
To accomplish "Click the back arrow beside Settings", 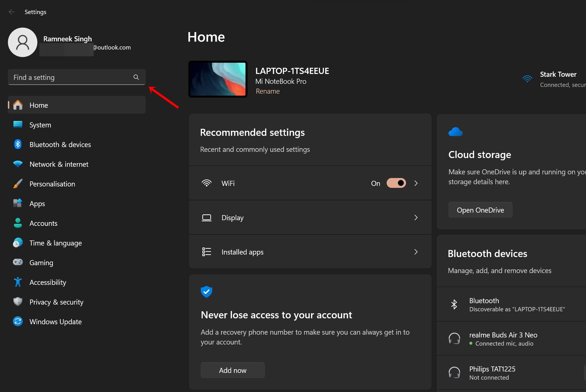I will tap(12, 12).
